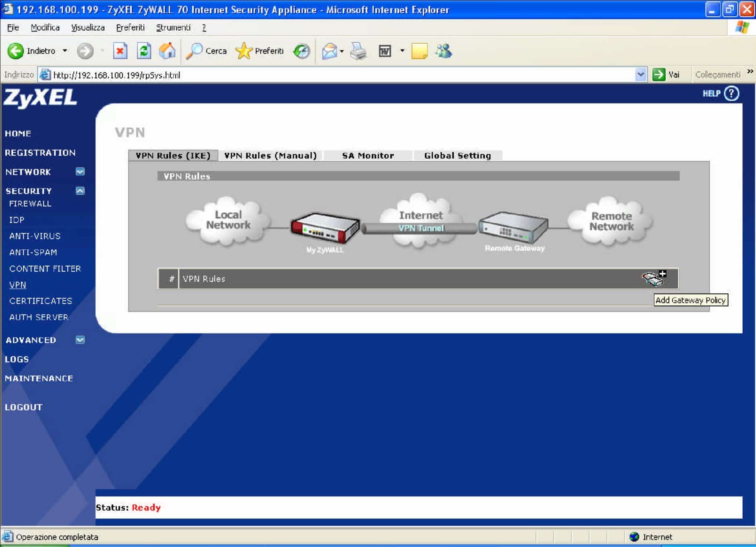This screenshot has width=756, height=547.
Task: Open the Strumenti menu
Action: point(173,27)
